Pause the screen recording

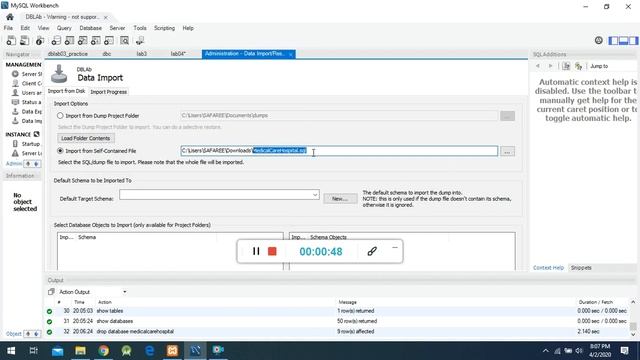click(256, 251)
